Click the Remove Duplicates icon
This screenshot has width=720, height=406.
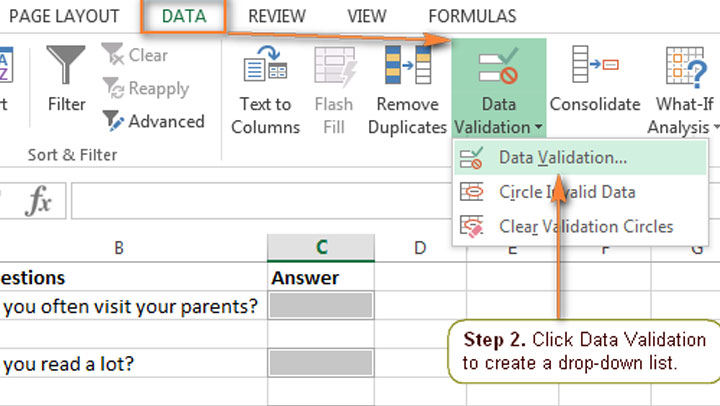[x=407, y=65]
